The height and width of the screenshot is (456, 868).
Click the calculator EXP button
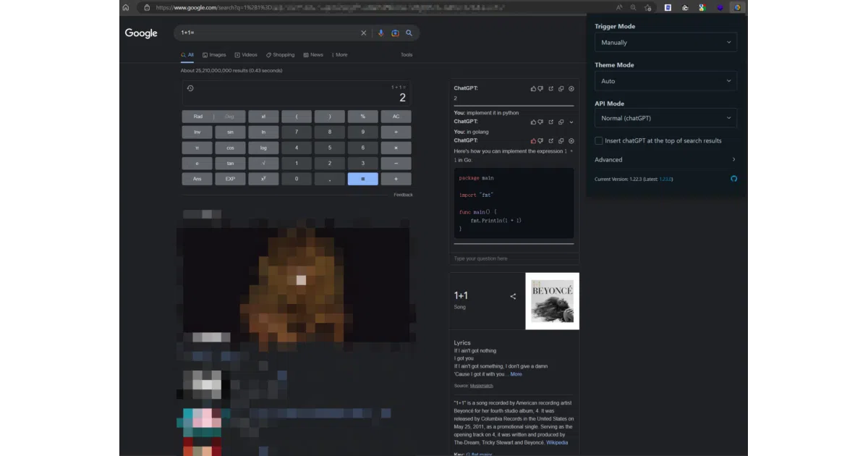230,179
